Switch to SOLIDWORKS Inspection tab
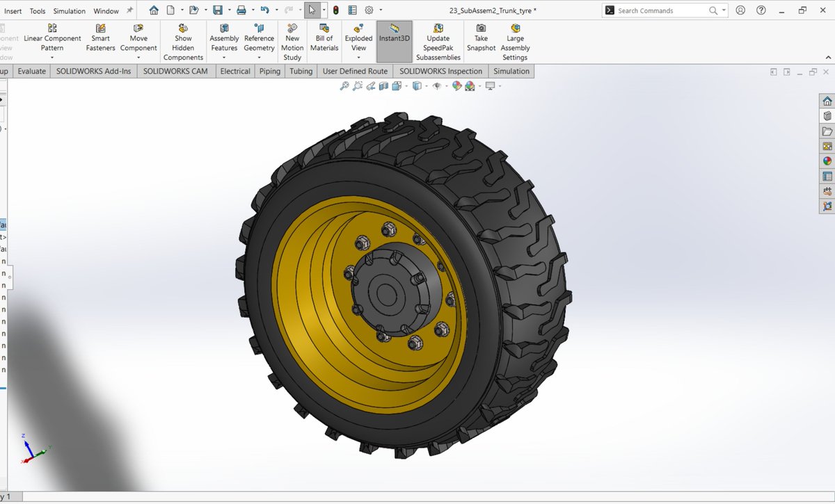 [x=440, y=71]
